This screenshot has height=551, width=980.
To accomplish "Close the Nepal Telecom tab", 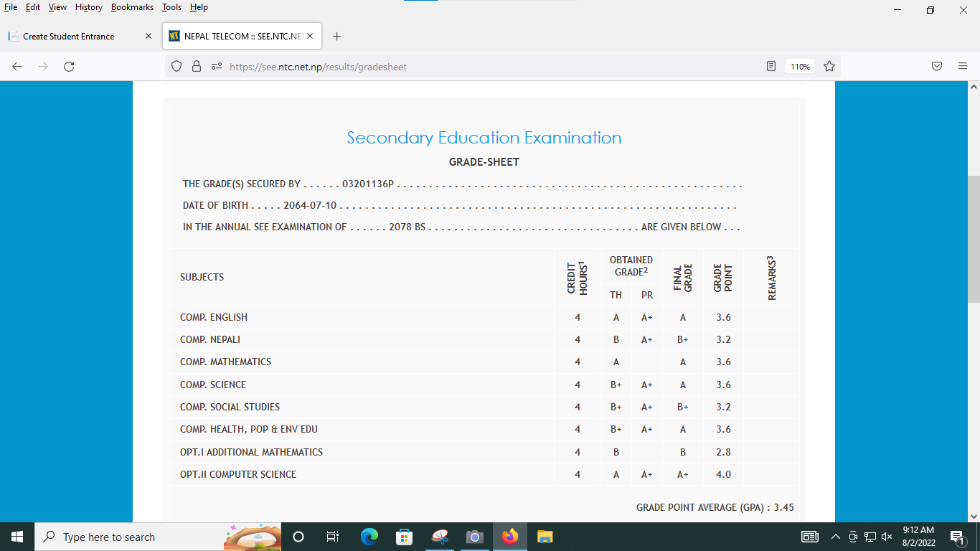I will click(x=310, y=36).
